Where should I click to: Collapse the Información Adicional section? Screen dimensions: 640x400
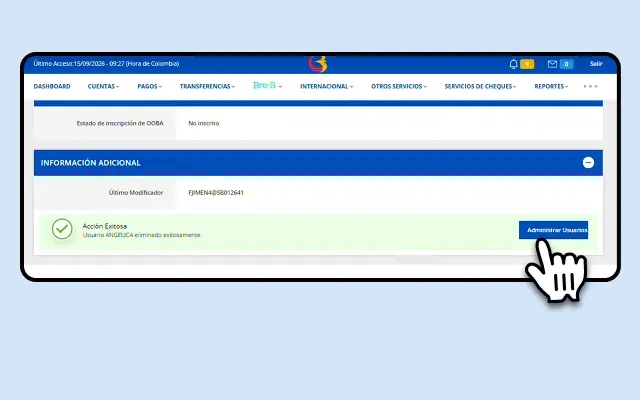point(588,162)
